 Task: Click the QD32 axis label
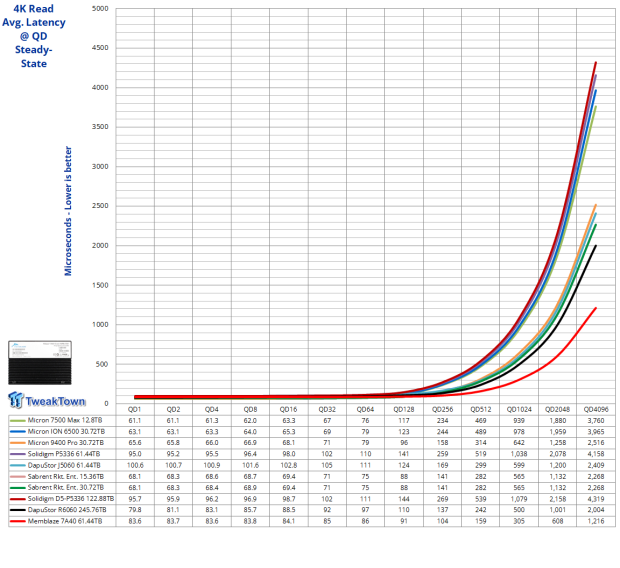pyautogui.click(x=327, y=409)
